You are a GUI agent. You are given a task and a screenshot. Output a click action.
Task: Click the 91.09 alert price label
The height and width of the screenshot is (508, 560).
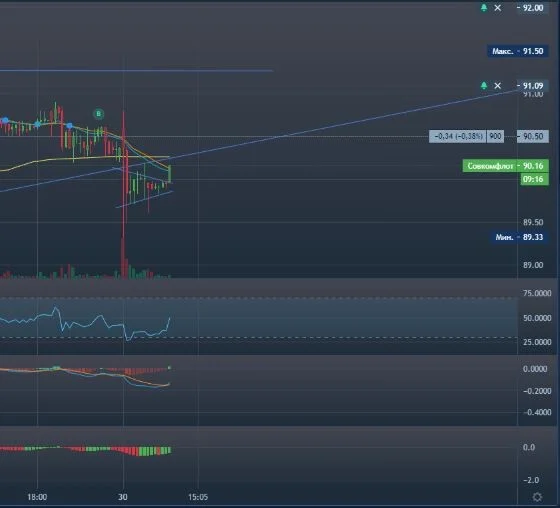pos(533,86)
